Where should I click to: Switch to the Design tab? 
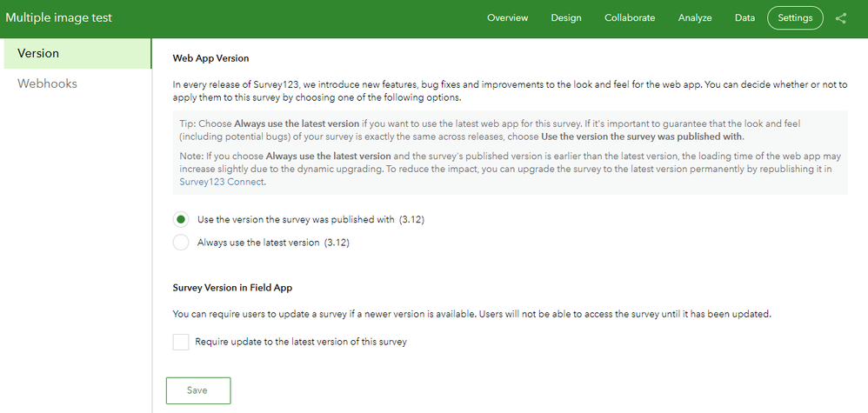point(566,18)
